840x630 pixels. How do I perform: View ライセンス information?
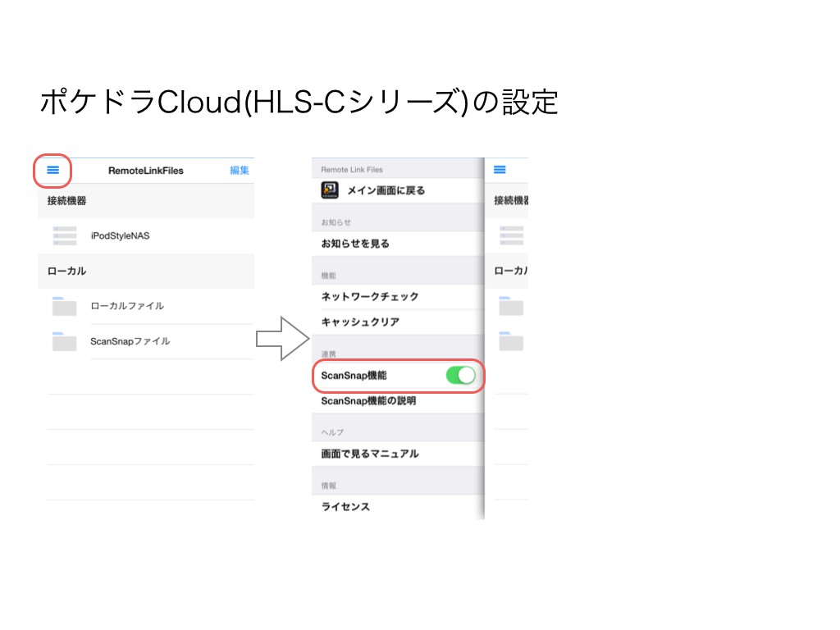click(x=345, y=507)
